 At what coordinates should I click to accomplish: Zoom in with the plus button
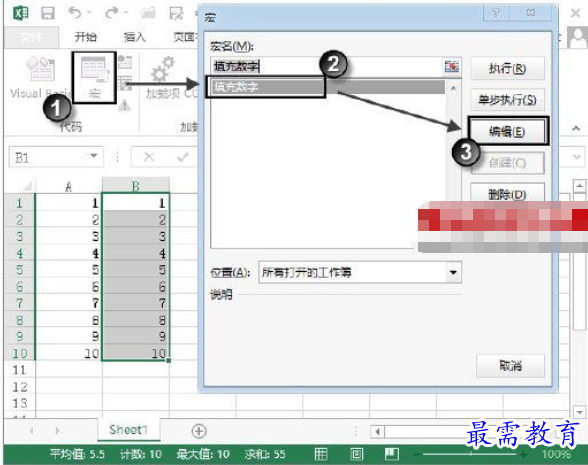coord(524,454)
